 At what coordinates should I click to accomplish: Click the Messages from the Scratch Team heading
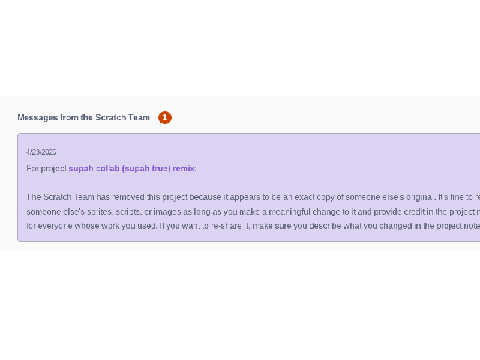tap(83, 117)
